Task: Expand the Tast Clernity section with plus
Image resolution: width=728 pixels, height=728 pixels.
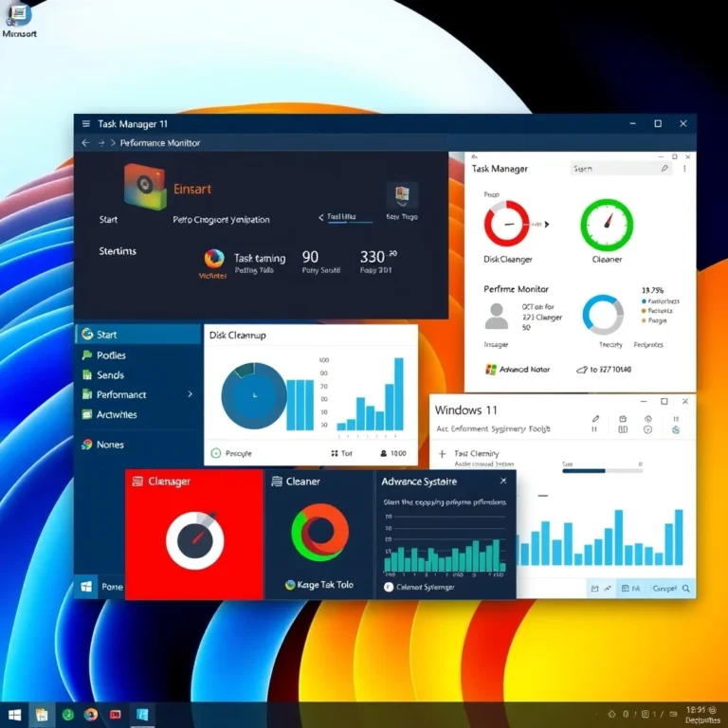Action: pyautogui.click(x=443, y=454)
